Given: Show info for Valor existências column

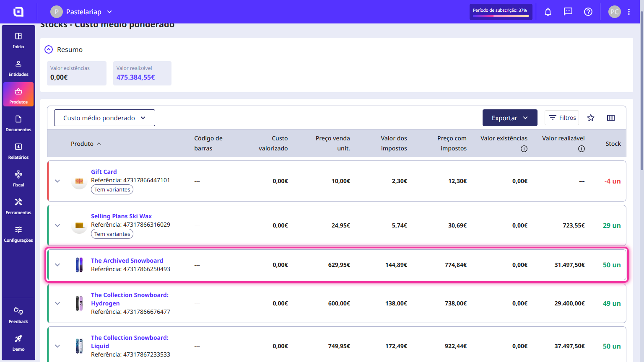Looking at the screenshot, I should pyautogui.click(x=524, y=149).
